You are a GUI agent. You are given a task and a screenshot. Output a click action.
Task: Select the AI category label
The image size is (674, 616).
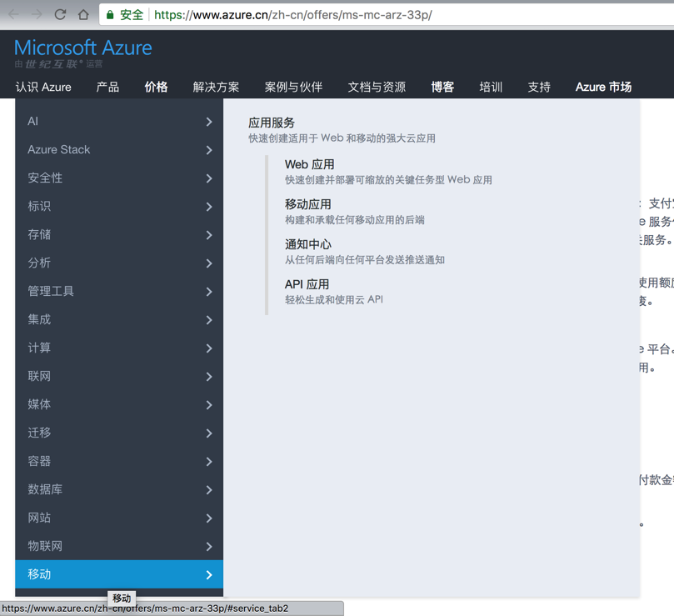[x=32, y=122]
